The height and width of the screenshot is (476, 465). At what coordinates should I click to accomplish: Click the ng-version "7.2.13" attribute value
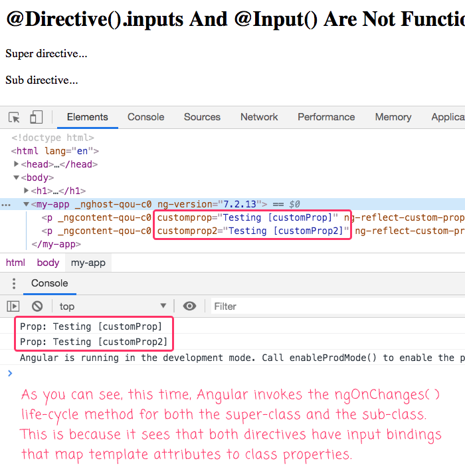click(x=239, y=204)
